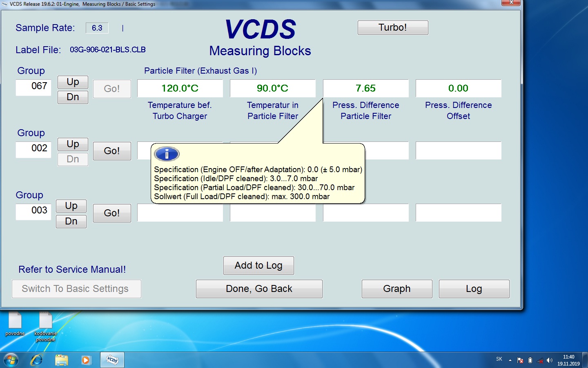Focus the group number field showing 067
This screenshot has width=588, height=368.
tap(33, 88)
